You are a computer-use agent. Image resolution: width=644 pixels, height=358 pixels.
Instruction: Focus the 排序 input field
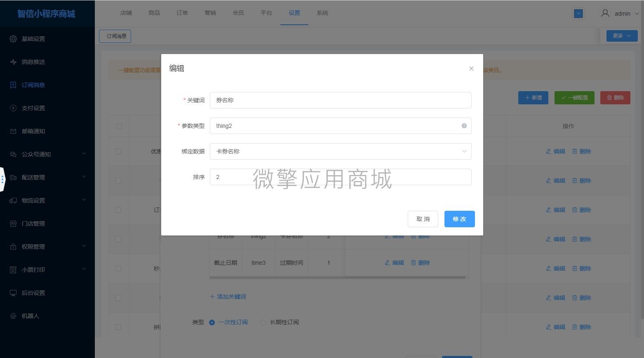pyautogui.click(x=341, y=177)
